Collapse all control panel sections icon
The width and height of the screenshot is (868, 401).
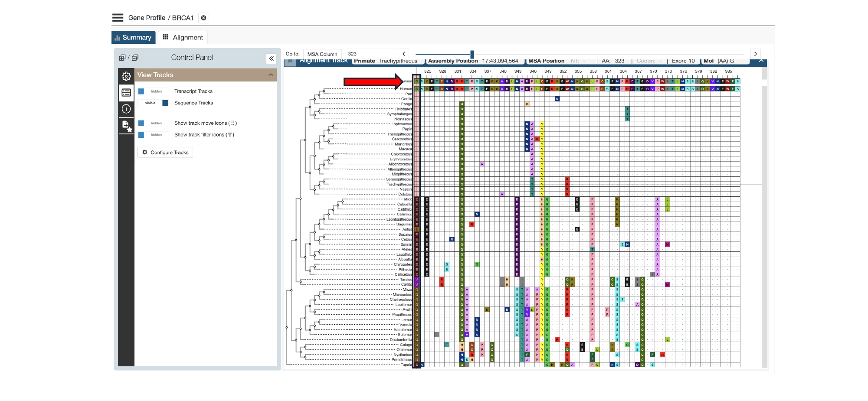pyautogui.click(x=135, y=58)
